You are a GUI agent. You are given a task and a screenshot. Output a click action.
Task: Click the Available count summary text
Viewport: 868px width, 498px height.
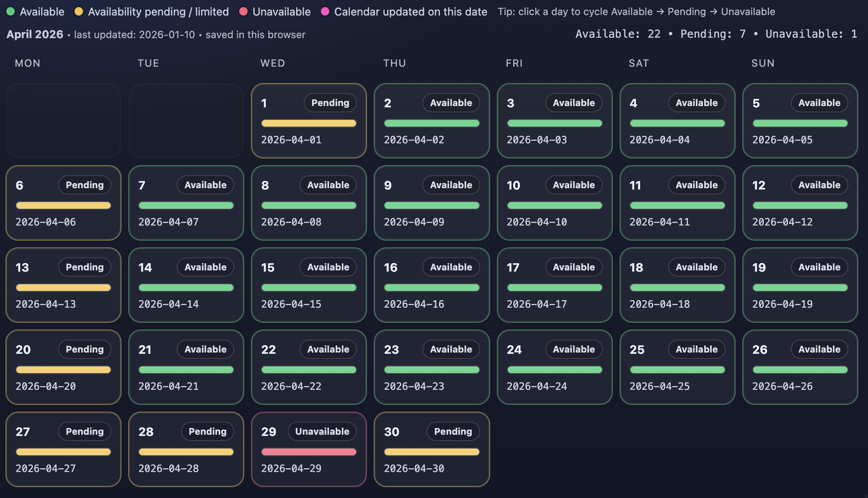pyautogui.click(x=617, y=34)
